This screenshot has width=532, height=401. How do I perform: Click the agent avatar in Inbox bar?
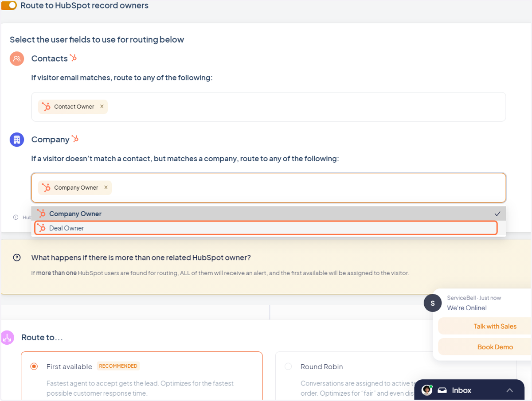pyautogui.click(x=427, y=390)
